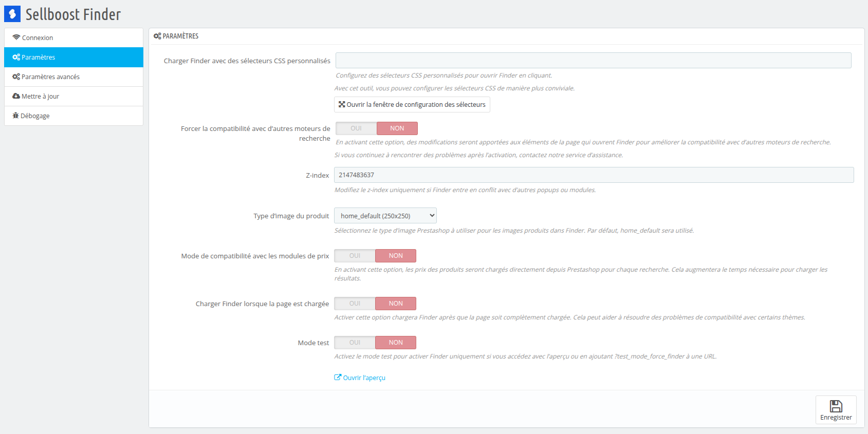The width and height of the screenshot is (868, 434).
Task: Click the bug icon beside Débogage
Action: (x=16, y=116)
